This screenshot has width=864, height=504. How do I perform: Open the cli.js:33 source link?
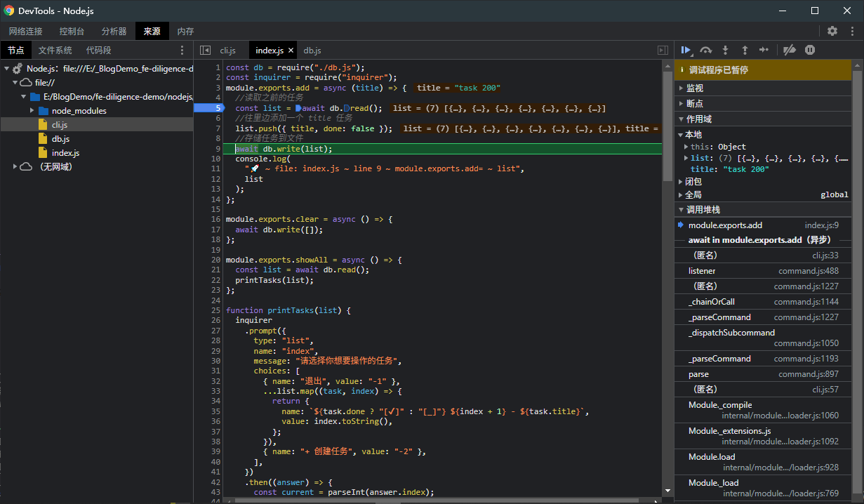[825, 256]
